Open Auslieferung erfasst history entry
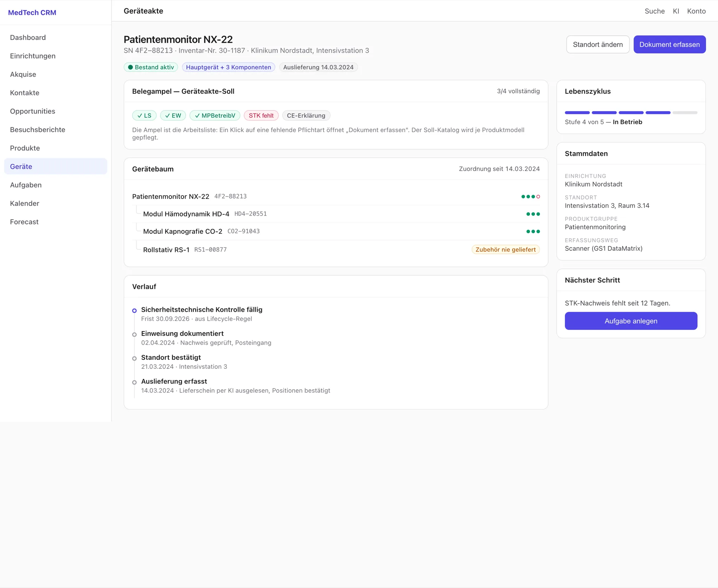Image resolution: width=718 pixels, height=588 pixels. 236,386
